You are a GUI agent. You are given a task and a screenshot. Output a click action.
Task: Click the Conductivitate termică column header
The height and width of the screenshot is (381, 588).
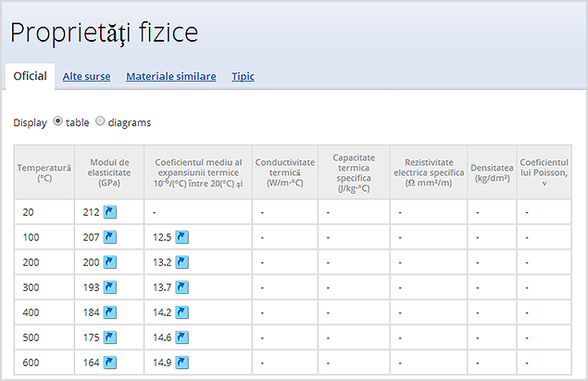point(285,172)
